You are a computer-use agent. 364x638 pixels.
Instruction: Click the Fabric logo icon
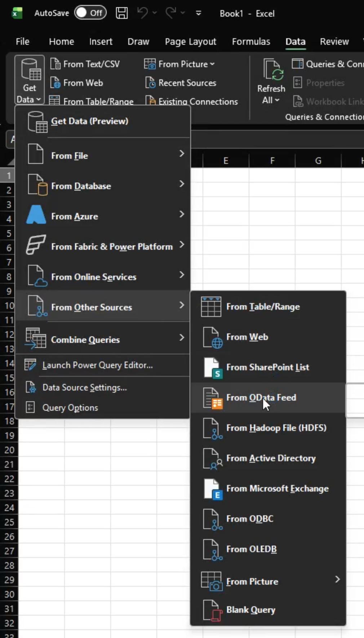click(x=36, y=245)
